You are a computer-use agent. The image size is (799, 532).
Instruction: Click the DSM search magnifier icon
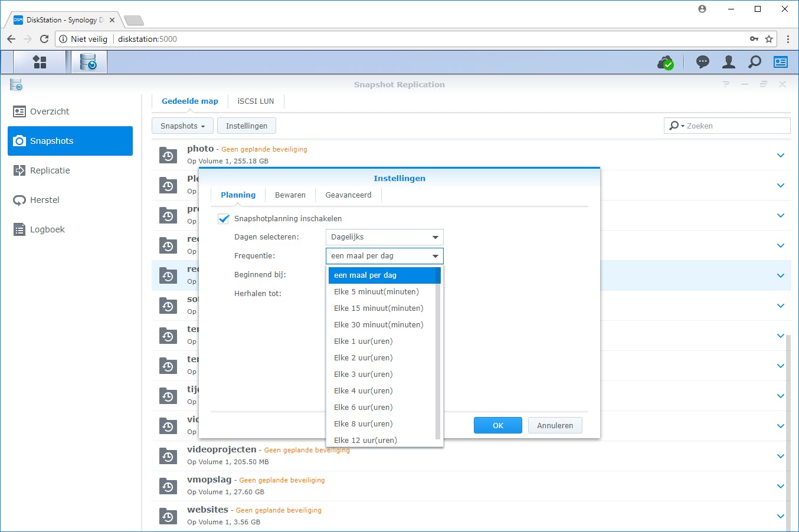[x=755, y=62]
